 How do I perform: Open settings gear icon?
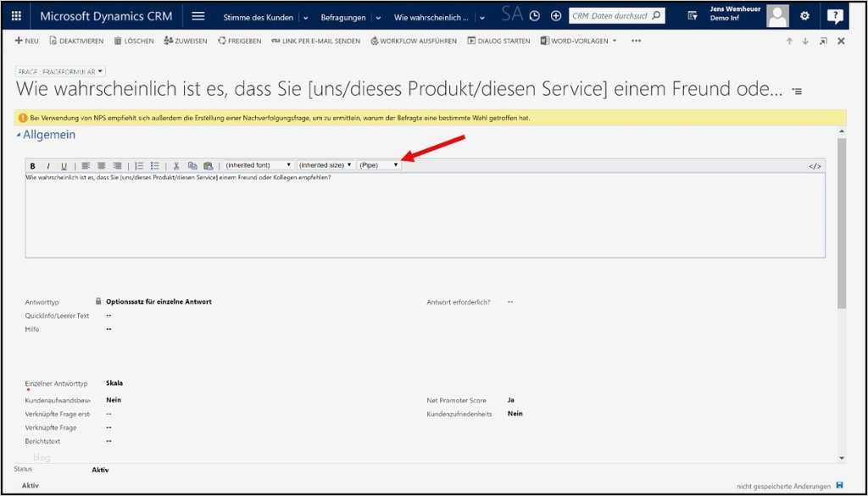click(x=805, y=16)
